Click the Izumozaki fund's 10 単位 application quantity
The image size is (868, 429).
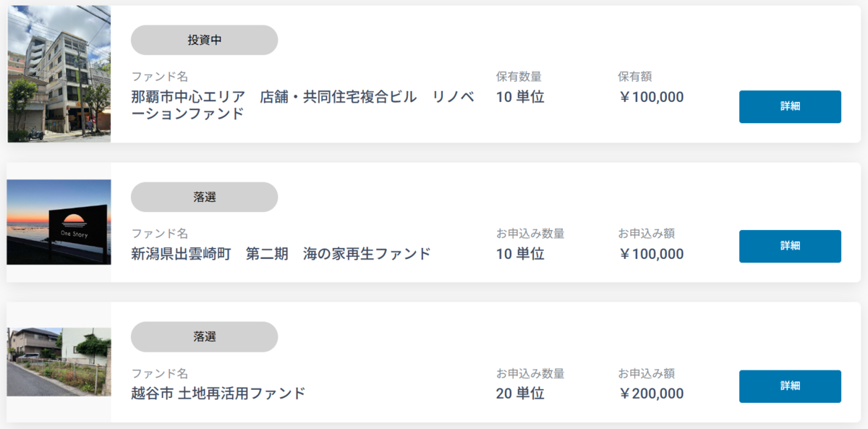point(520,254)
